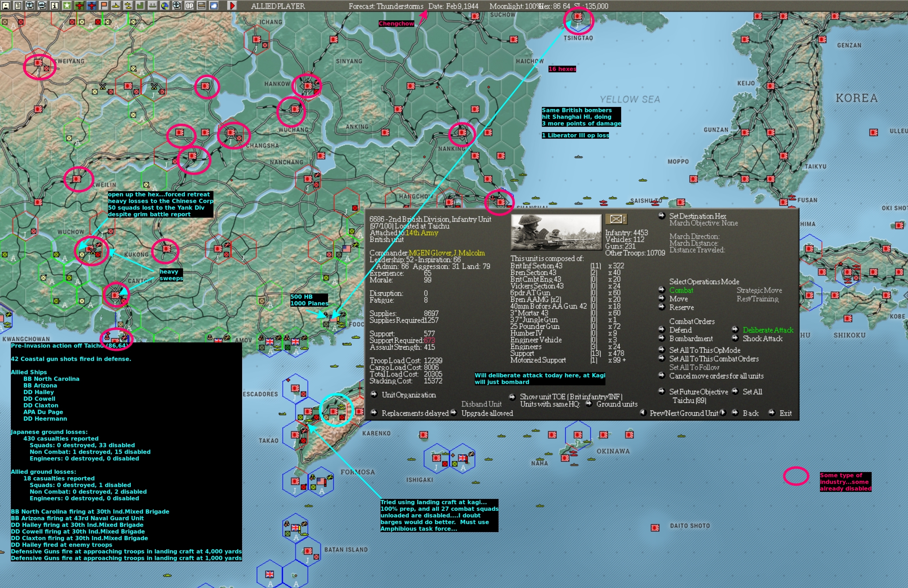
Task: Open the info 'i' toolbar icon
Action: pyautogui.click(x=55, y=6)
